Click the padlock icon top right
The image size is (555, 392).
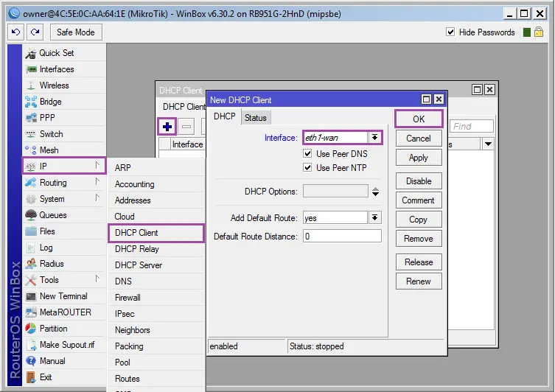[x=539, y=32]
